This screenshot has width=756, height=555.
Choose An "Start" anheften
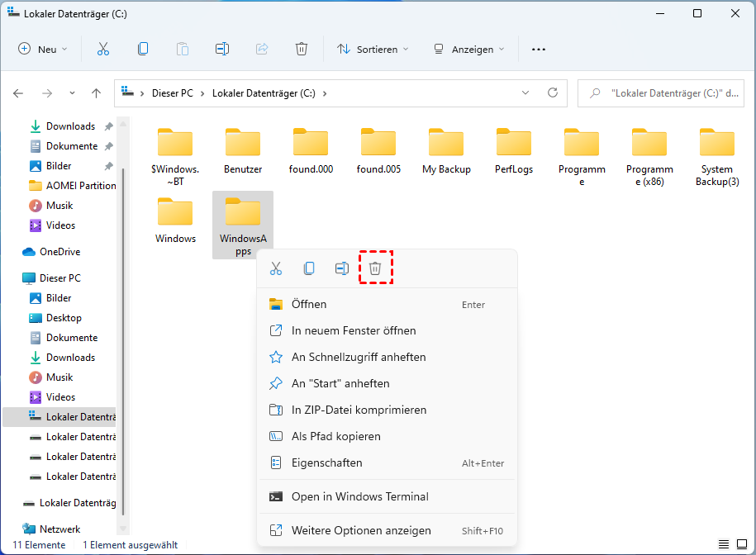(387, 383)
